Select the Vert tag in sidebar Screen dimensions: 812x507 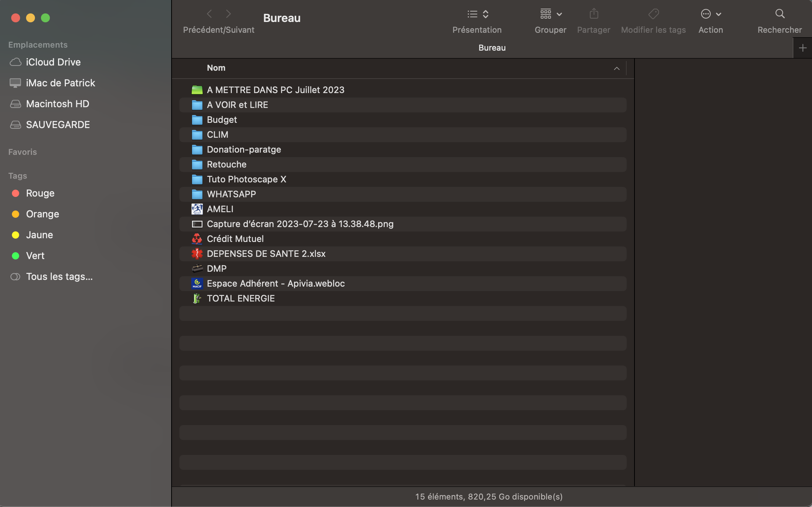point(35,256)
